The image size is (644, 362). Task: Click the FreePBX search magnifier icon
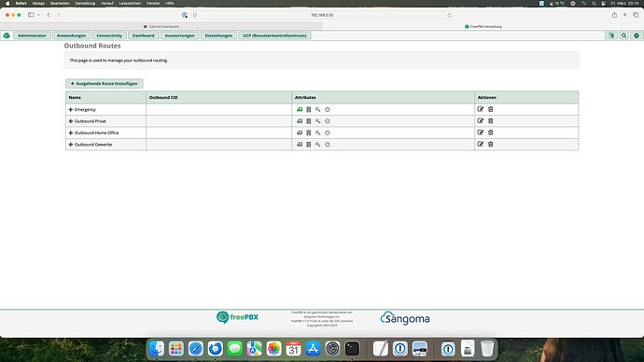pos(623,35)
